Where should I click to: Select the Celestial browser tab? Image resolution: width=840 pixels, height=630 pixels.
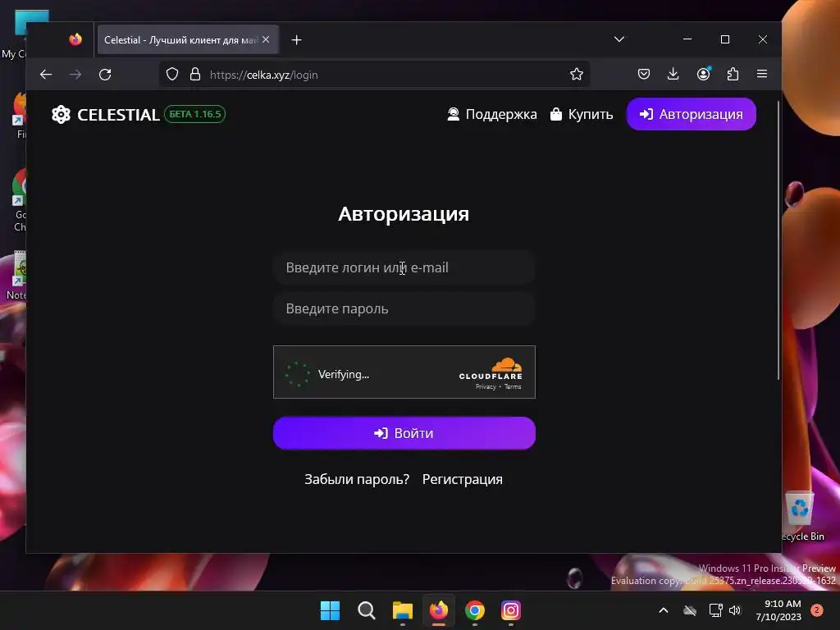pos(188,39)
